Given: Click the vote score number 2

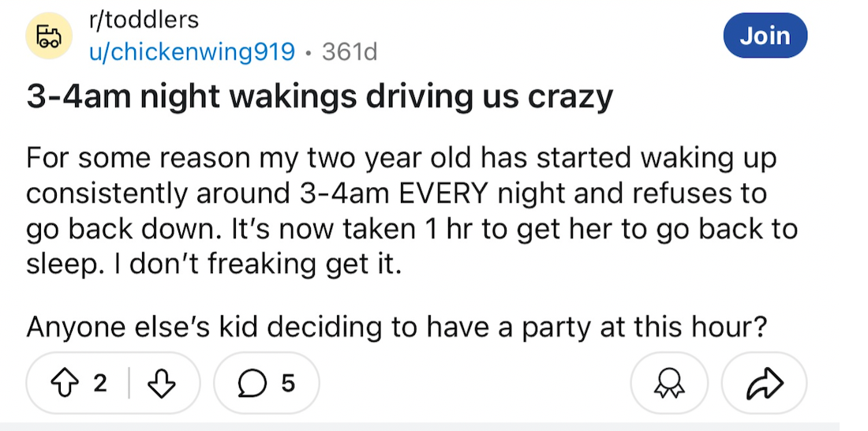Looking at the screenshot, I should tap(99, 384).
